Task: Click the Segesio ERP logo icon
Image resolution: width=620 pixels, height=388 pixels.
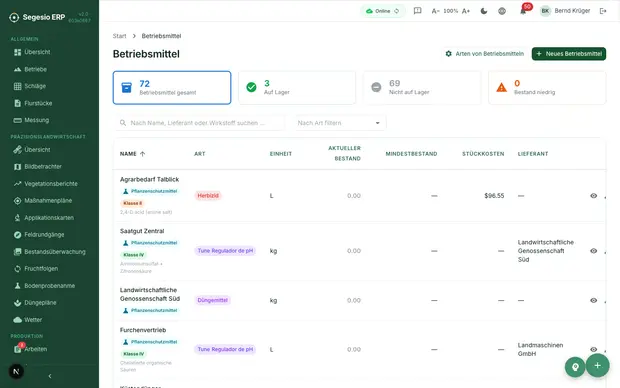Action: tap(14, 17)
